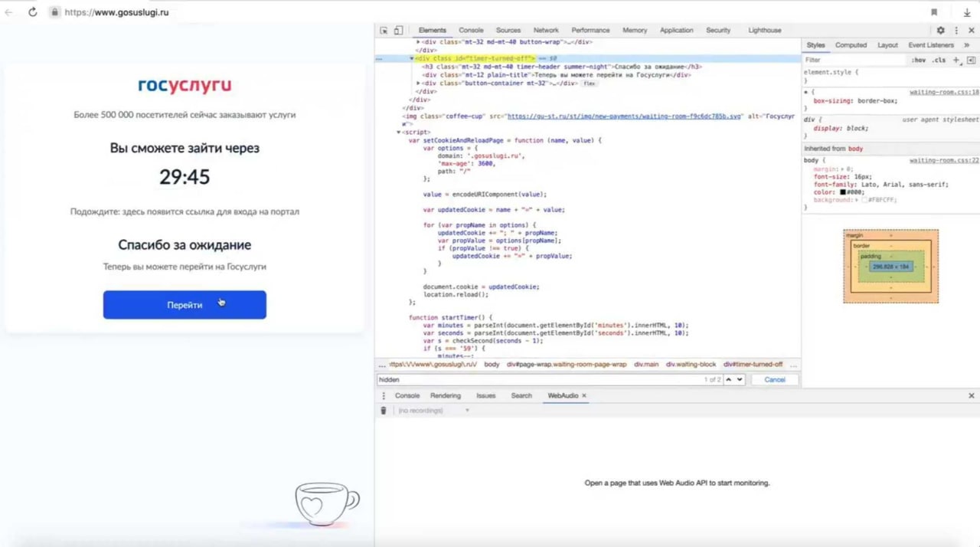
Task: Click the black color swatch next to #000
Action: 843,192
